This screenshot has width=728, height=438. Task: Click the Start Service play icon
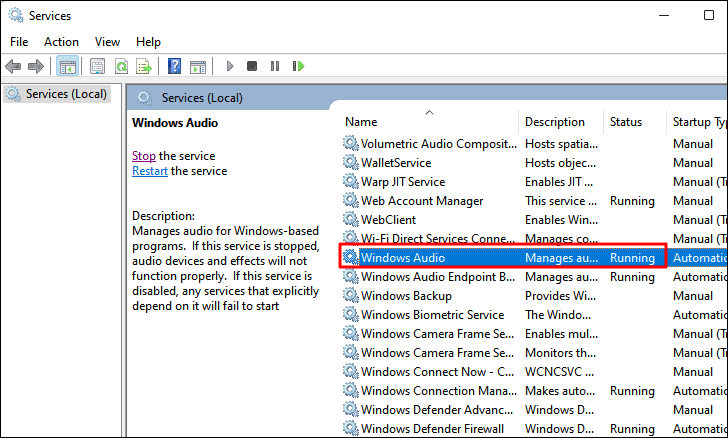click(229, 66)
